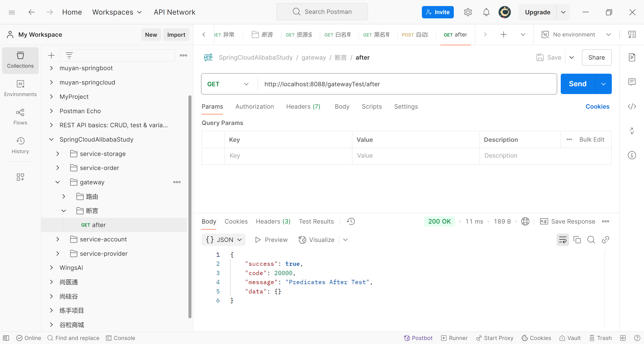
Task: Open the GET method dropdown
Action: [228, 84]
